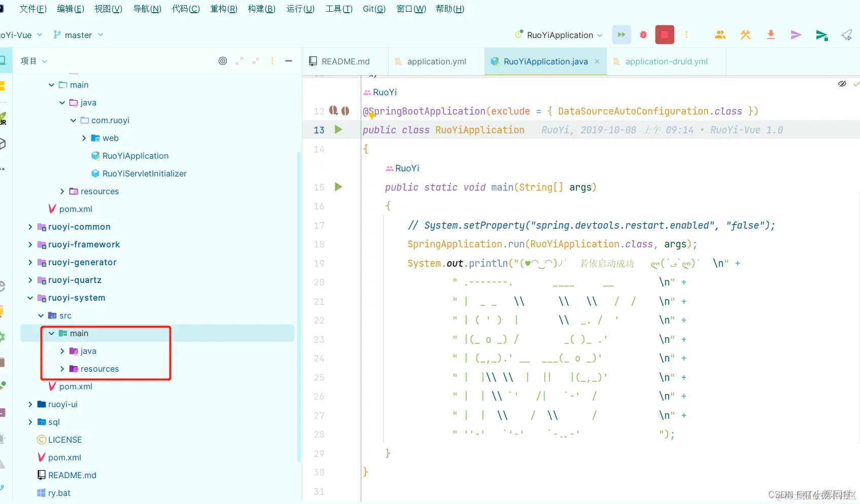This screenshot has height=504, width=860.
Task: Expand the web package node
Action: tap(84, 138)
